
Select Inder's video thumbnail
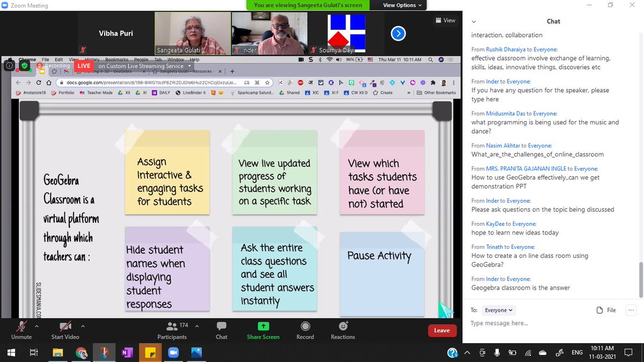[x=269, y=33]
